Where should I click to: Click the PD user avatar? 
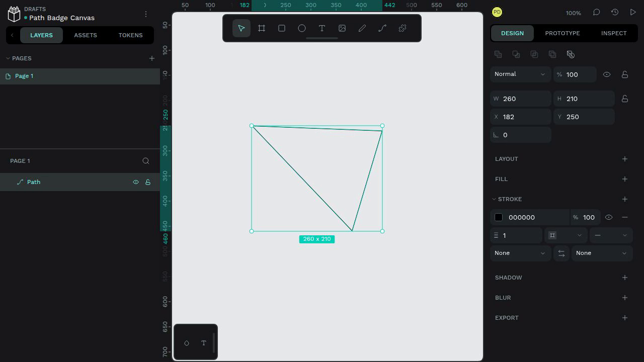point(497,12)
